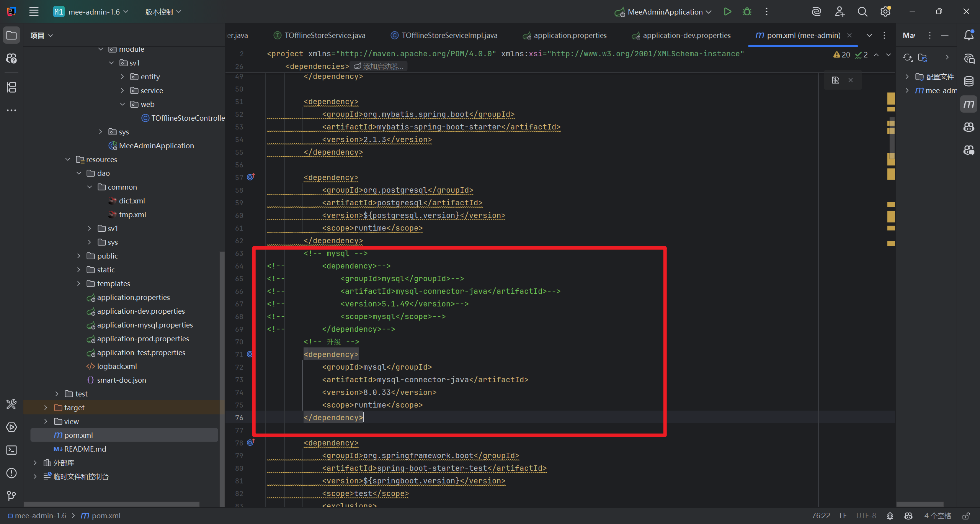Show hidden editor tabs dropdown
Image resolution: width=980 pixels, height=524 pixels.
869,35
